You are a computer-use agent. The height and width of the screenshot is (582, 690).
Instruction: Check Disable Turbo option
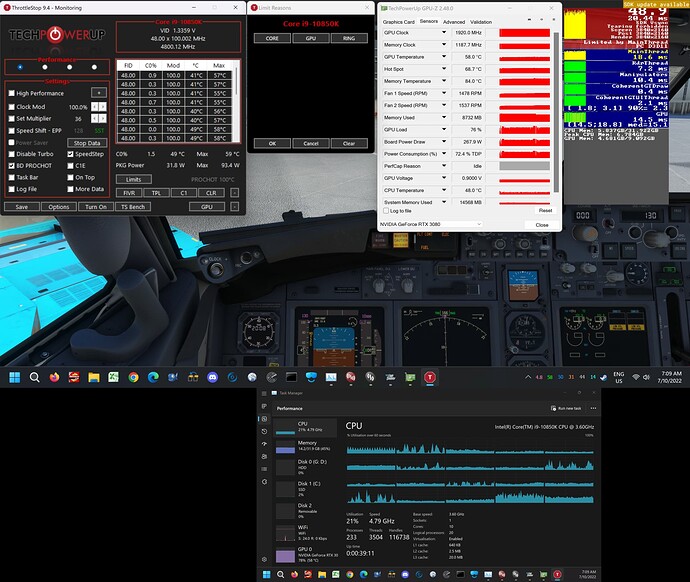point(12,154)
